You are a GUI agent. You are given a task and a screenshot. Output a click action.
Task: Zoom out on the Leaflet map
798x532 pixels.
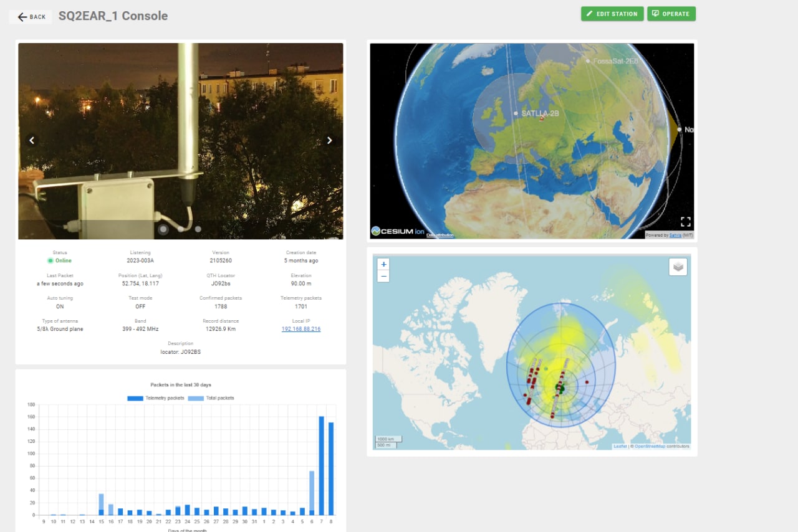click(383, 276)
